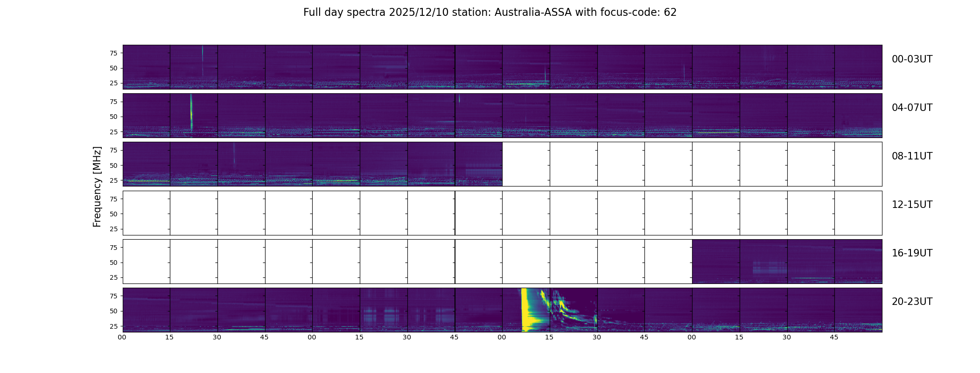Click the first 15 tick on time axis
The height and width of the screenshot is (373, 980).
[x=169, y=337]
